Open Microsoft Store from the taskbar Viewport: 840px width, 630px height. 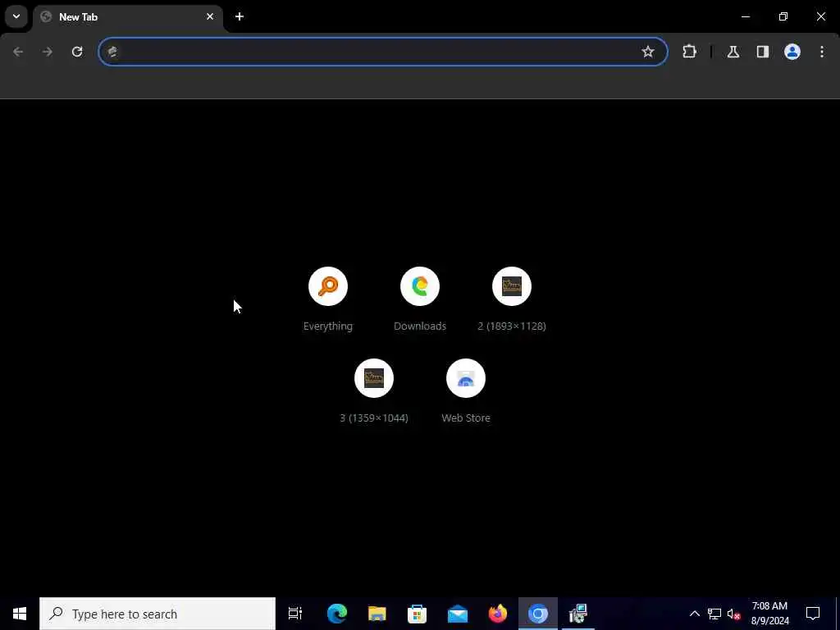(x=417, y=614)
